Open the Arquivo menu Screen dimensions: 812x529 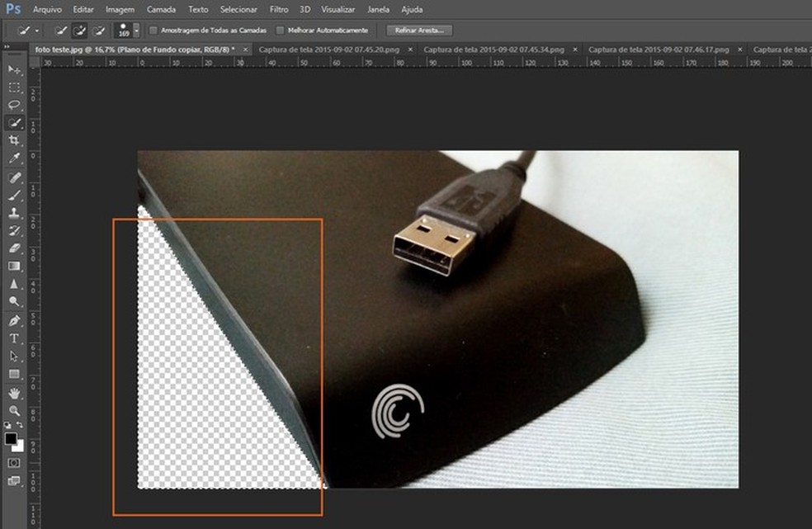point(47,9)
